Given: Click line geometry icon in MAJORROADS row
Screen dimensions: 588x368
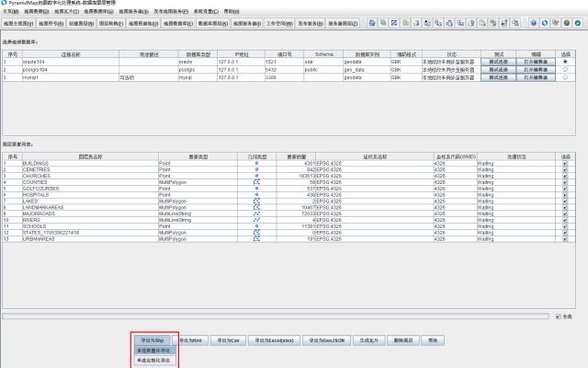Looking at the screenshot, I should tap(257, 213).
